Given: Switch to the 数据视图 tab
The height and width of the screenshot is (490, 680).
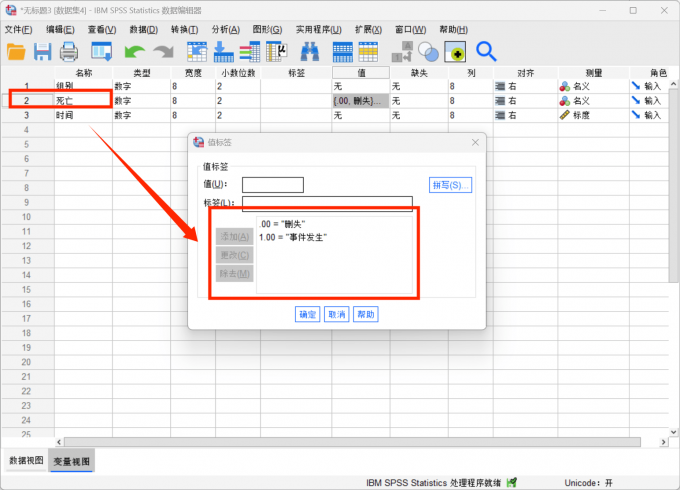Looking at the screenshot, I should (26, 460).
